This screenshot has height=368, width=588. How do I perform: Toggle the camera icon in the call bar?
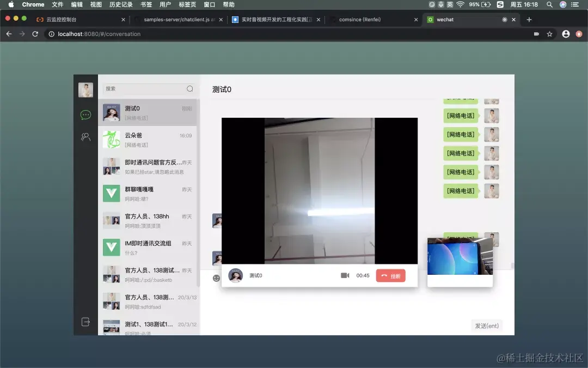click(x=345, y=275)
